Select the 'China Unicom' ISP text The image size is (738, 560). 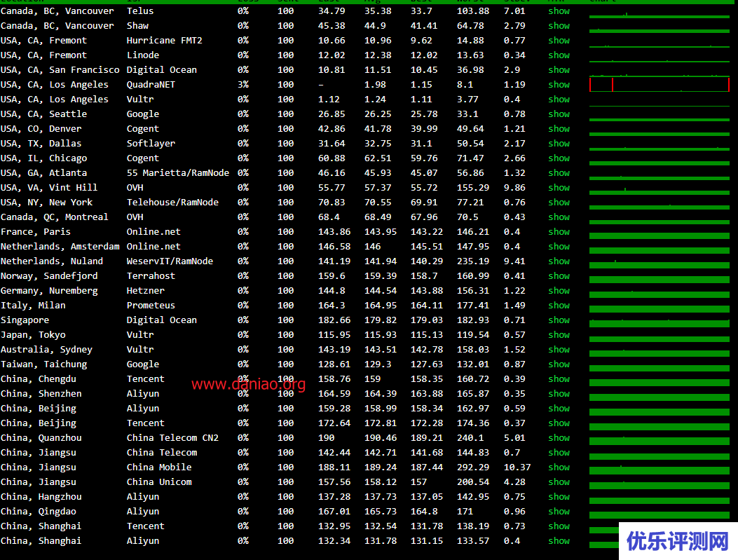(159, 482)
